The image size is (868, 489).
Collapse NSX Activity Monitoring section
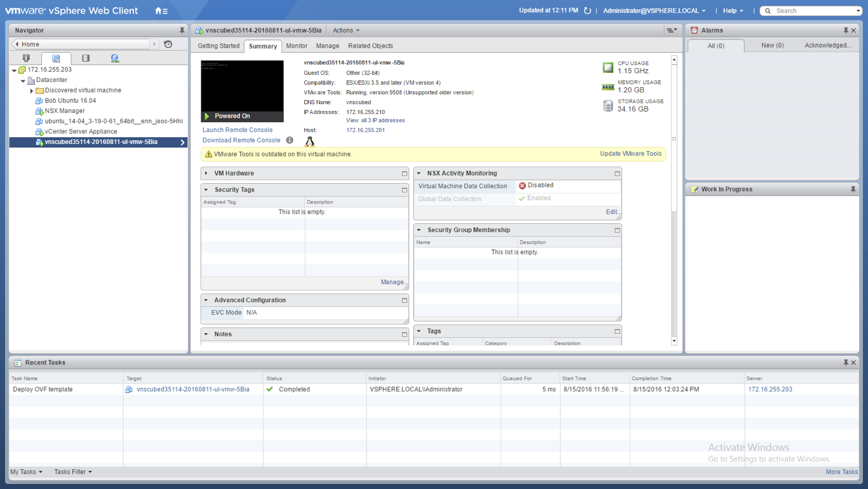(x=419, y=173)
